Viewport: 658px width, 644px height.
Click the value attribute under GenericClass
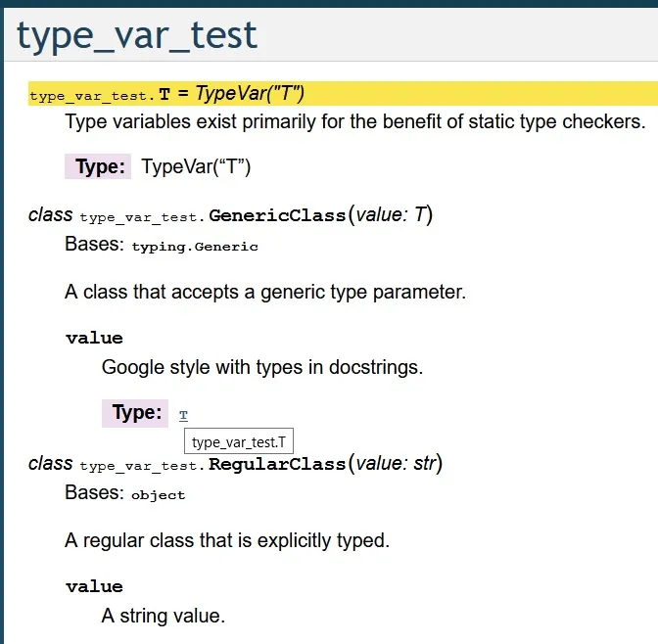click(94, 338)
